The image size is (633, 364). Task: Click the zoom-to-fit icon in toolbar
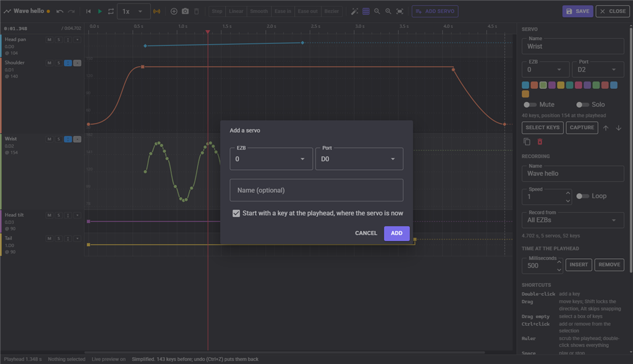click(x=400, y=11)
